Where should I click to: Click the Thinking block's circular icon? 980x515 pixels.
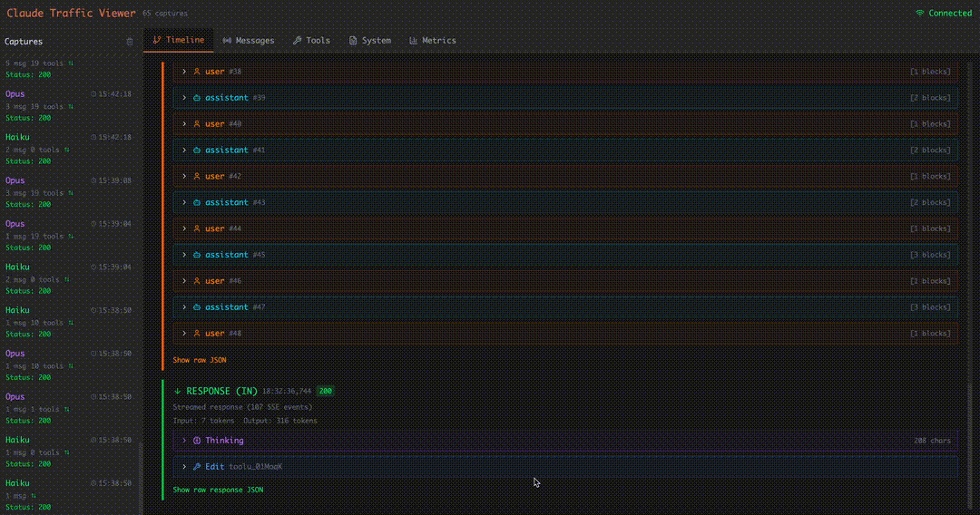tap(197, 441)
